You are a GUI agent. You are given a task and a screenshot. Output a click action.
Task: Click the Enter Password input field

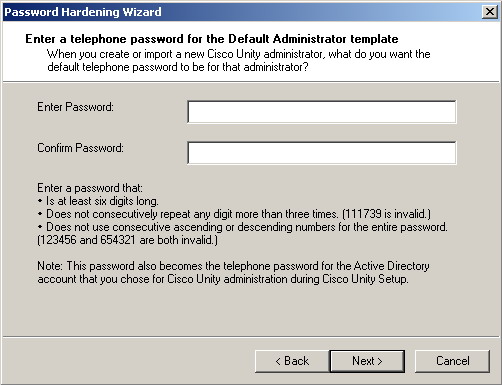(322, 112)
